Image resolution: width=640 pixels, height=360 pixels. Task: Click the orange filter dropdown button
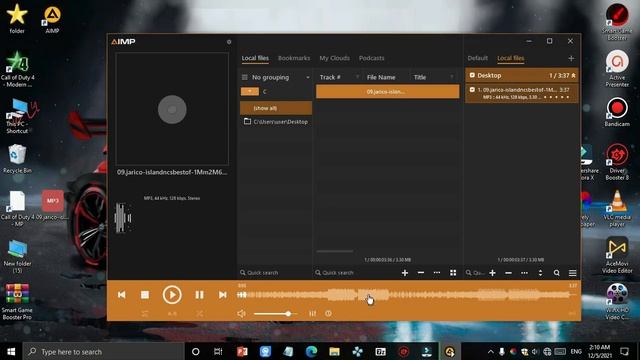click(250, 91)
